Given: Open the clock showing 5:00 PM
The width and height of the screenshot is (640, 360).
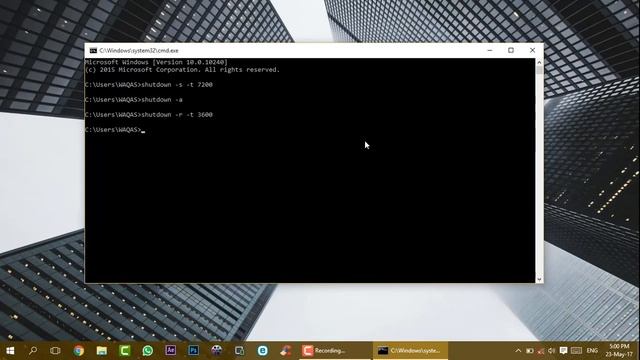Looking at the screenshot, I should point(619,351).
